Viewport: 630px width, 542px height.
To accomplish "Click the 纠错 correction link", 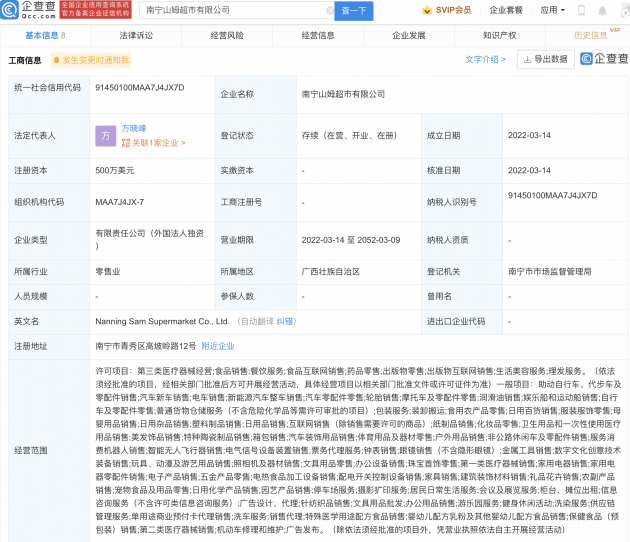I will pyautogui.click(x=284, y=321).
